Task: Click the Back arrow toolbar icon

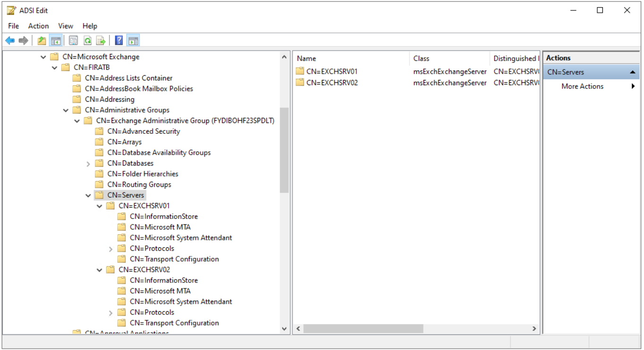Action: click(x=10, y=41)
